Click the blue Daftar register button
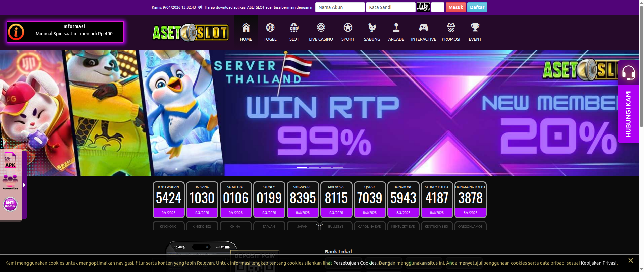 point(477,7)
